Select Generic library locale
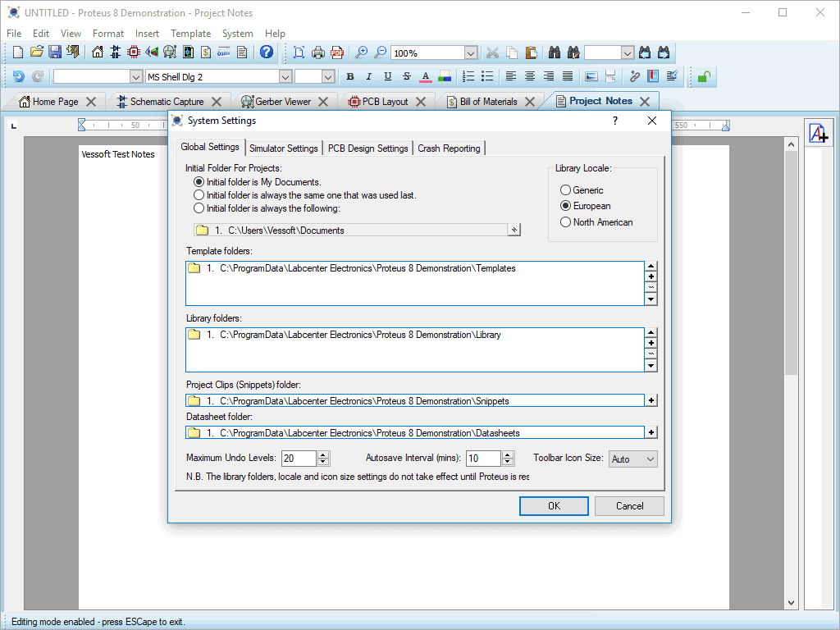 (582, 190)
